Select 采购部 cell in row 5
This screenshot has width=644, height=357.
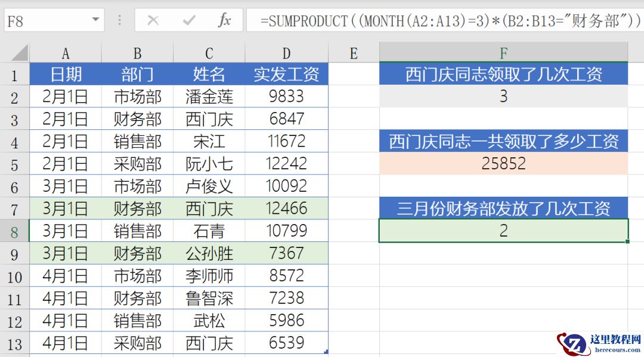[x=137, y=164]
